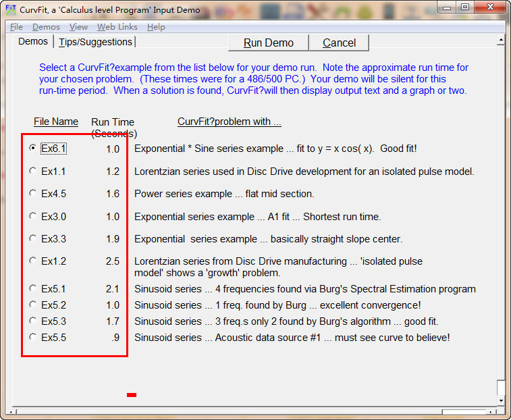Click the 'Acoustic data source #1' description

click(292, 338)
